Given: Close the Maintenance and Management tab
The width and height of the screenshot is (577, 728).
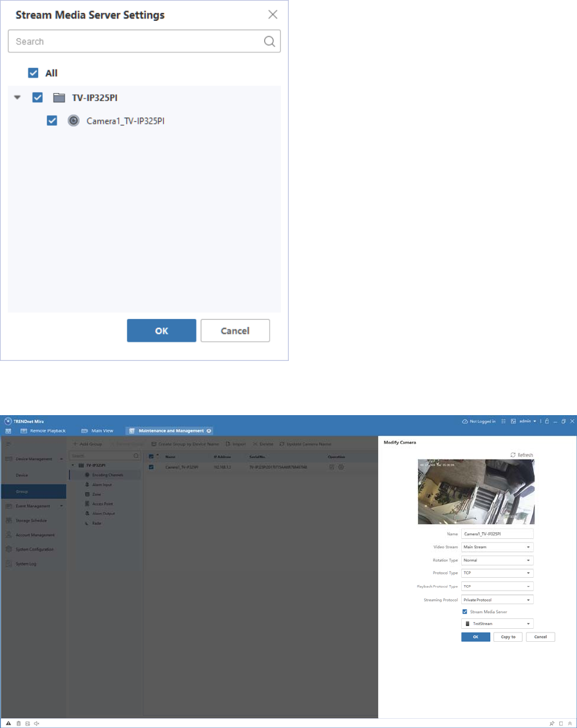Looking at the screenshot, I should (x=209, y=431).
